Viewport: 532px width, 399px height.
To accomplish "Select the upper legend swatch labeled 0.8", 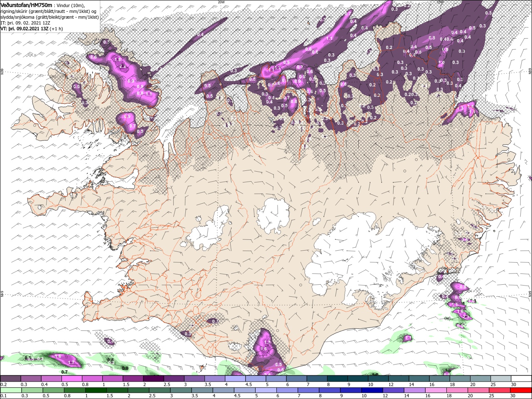I will 92,379.
